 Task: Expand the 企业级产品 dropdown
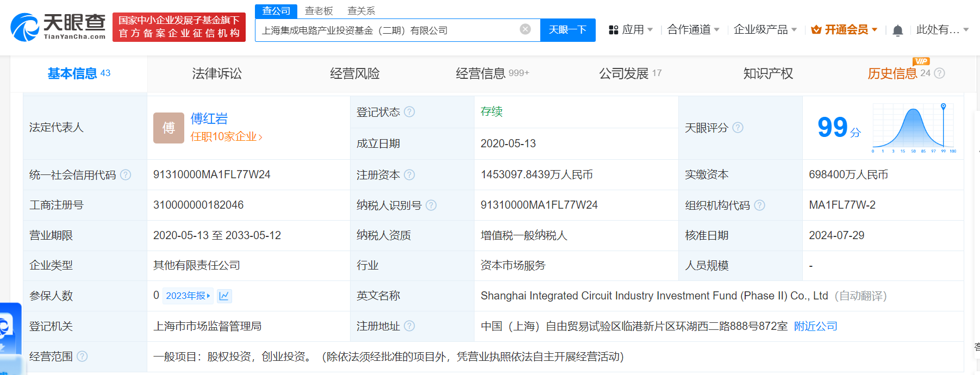tap(765, 30)
